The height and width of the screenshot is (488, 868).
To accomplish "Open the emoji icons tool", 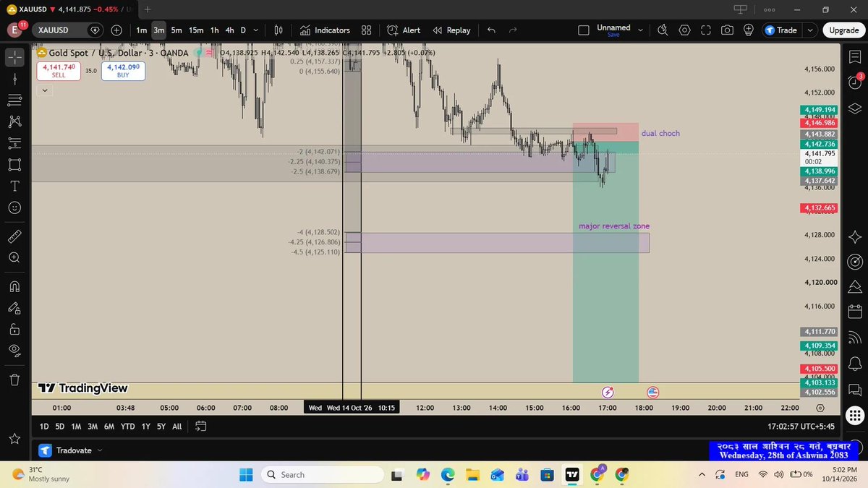I will pyautogui.click(x=15, y=207).
